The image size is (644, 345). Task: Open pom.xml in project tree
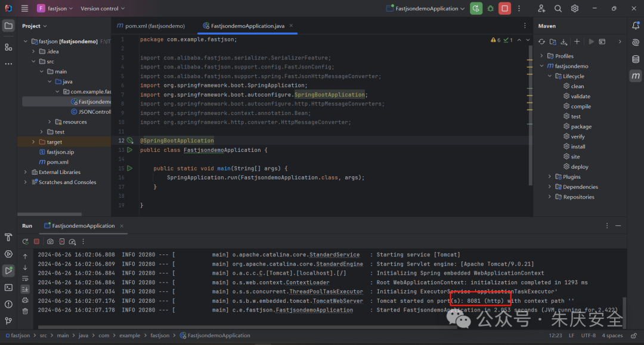pos(54,162)
